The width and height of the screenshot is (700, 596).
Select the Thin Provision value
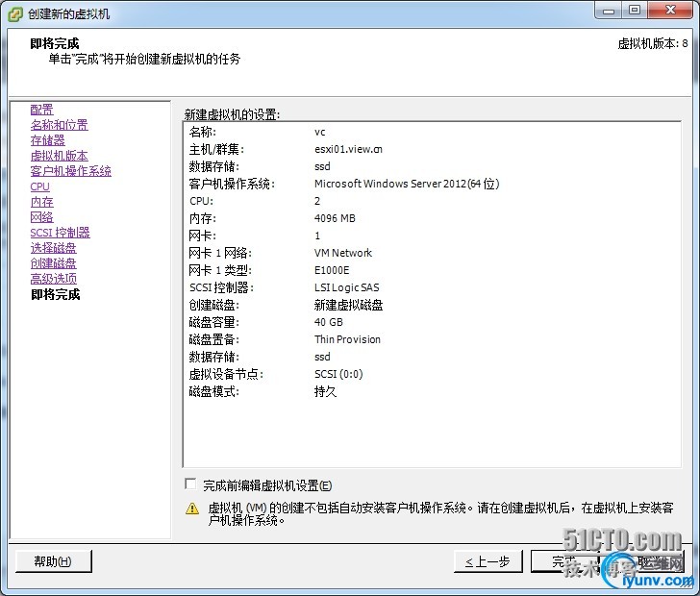tap(347, 339)
